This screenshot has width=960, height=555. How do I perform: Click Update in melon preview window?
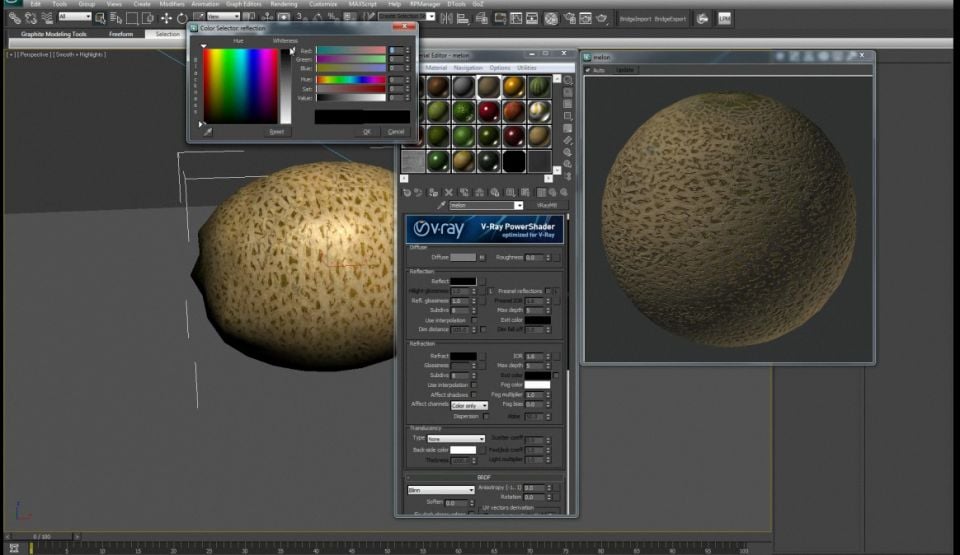[x=624, y=70]
